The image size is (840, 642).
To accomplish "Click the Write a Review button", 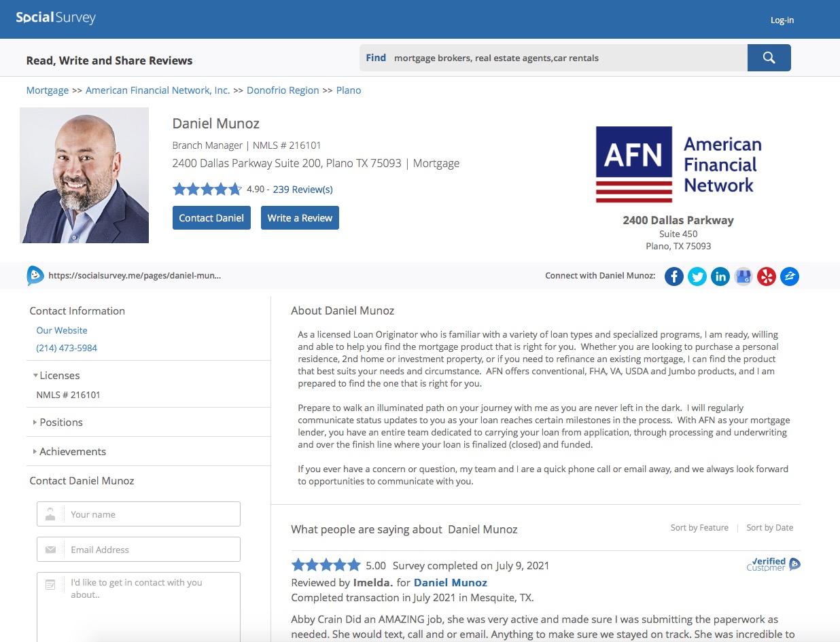I will [300, 218].
